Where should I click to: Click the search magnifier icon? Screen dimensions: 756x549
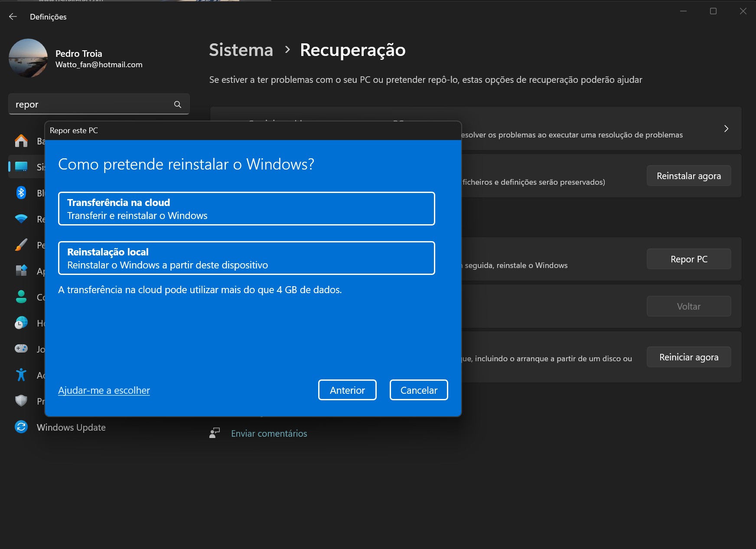[x=177, y=105]
